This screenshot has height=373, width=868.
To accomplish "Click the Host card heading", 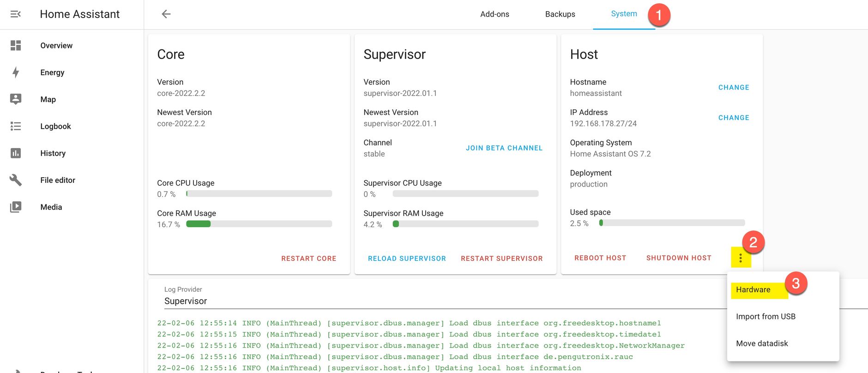I will (584, 54).
